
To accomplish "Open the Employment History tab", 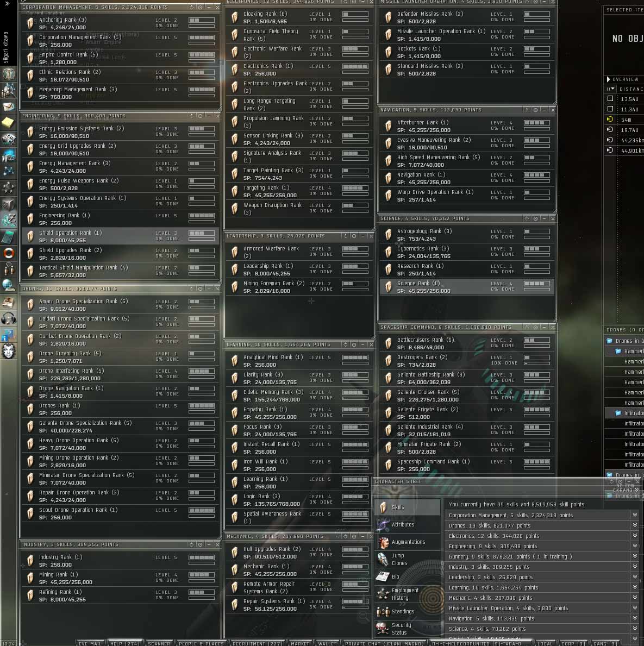I will pos(407,594).
